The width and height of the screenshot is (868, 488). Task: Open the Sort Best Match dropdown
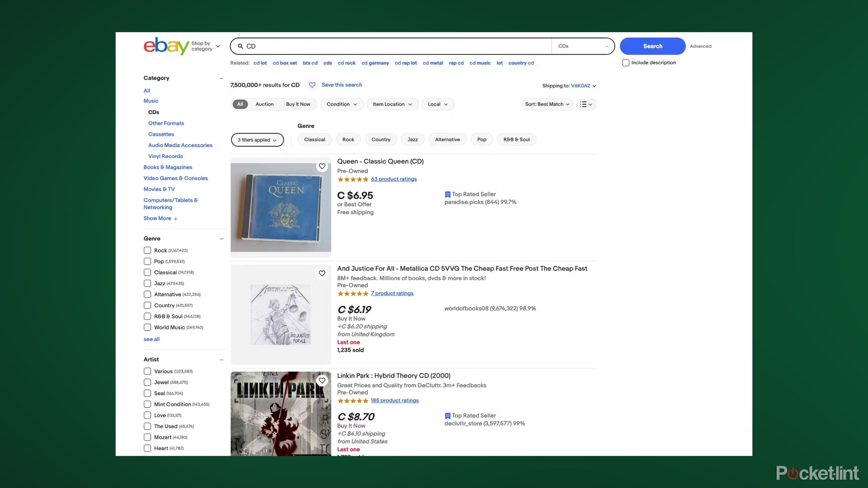click(x=547, y=104)
